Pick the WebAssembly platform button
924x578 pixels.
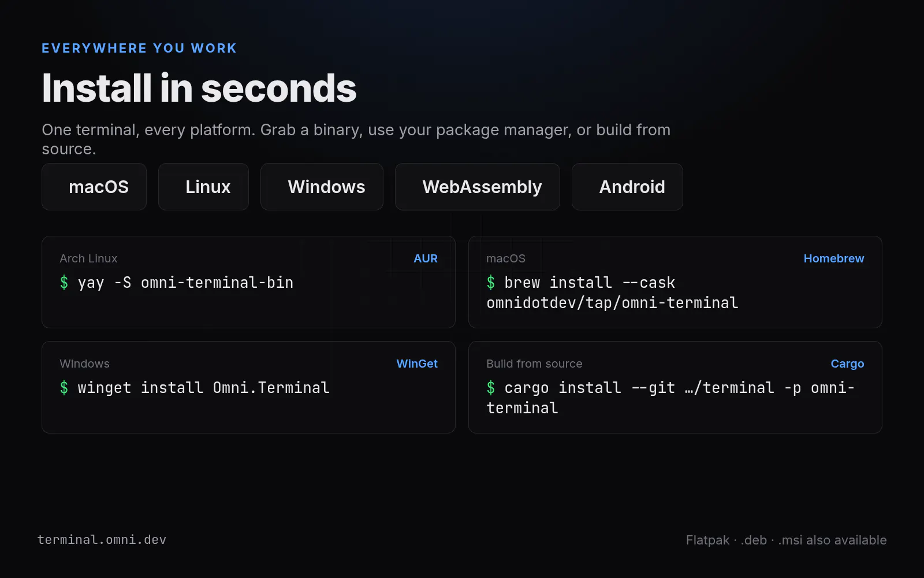(x=478, y=187)
